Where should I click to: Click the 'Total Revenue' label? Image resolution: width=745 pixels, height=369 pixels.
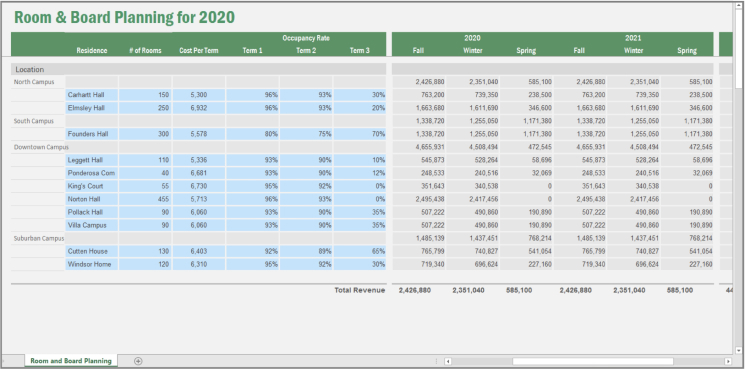click(360, 290)
